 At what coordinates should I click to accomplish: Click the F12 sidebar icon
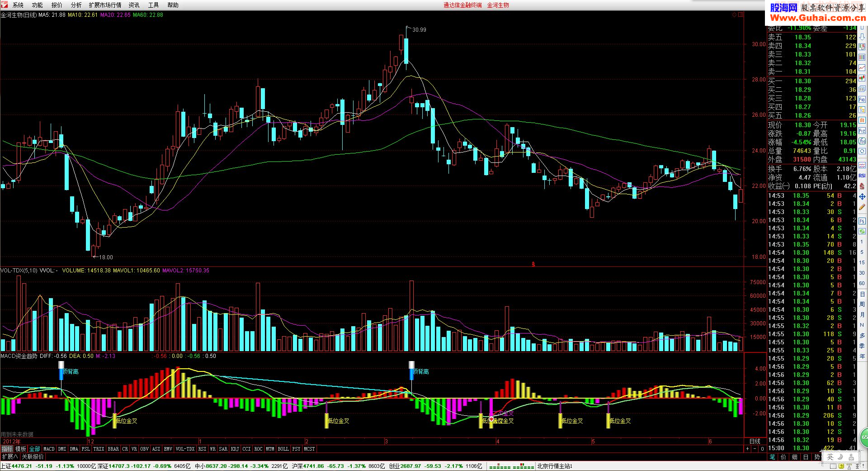click(862, 130)
